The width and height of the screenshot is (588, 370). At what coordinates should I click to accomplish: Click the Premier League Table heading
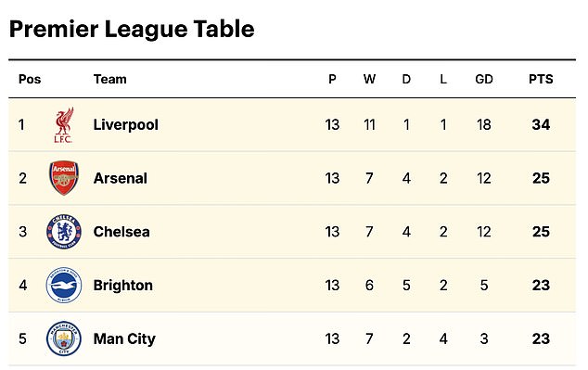[x=132, y=30]
